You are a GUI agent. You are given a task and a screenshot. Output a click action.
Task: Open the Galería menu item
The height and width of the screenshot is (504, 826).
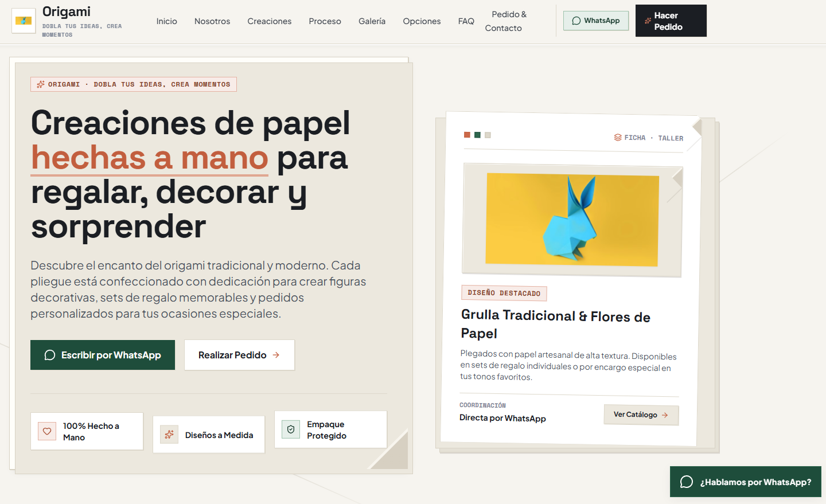[x=372, y=21]
